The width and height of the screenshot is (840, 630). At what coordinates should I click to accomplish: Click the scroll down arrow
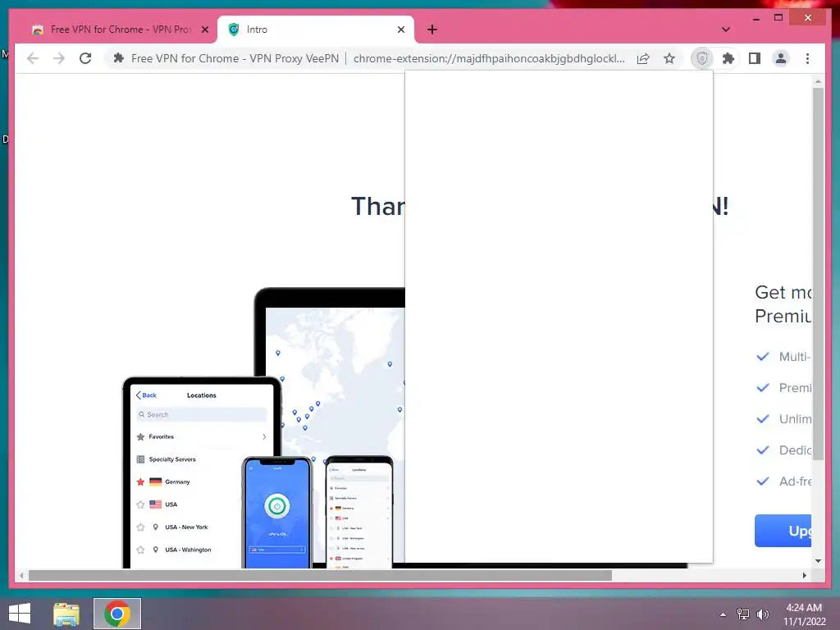click(818, 561)
